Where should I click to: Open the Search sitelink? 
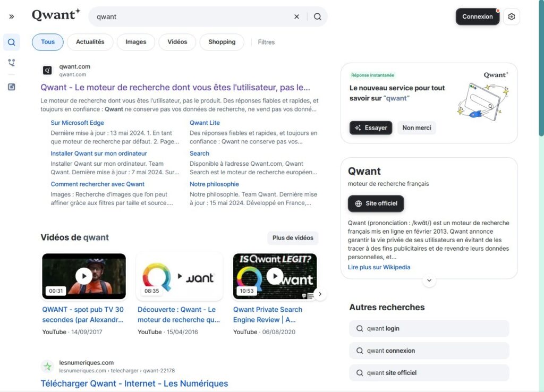coord(200,154)
